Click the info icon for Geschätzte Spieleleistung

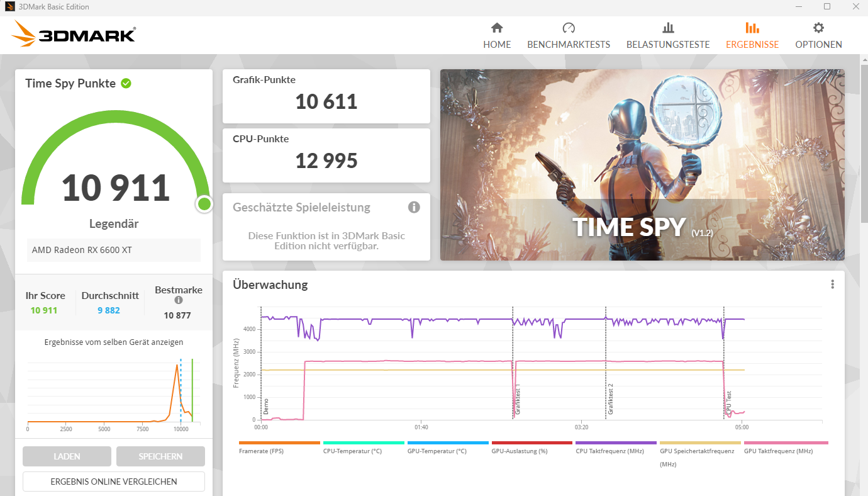(x=414, y=207)
